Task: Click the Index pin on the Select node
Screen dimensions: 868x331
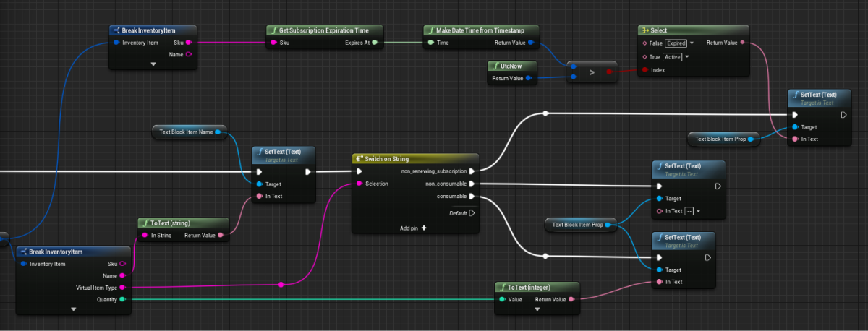Action: [644, 70]
